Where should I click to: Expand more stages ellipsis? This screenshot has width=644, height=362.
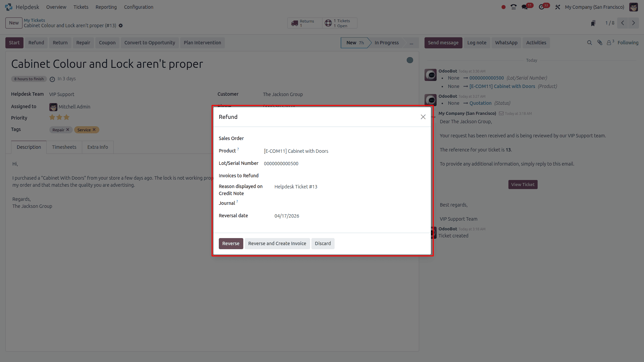click(x=411, y=43)
